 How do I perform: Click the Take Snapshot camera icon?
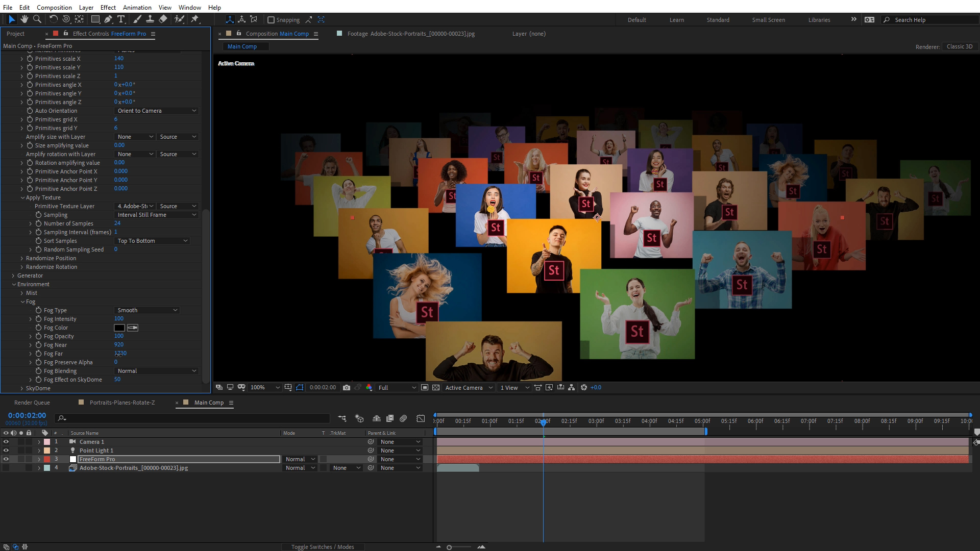[x=347, y=388]
